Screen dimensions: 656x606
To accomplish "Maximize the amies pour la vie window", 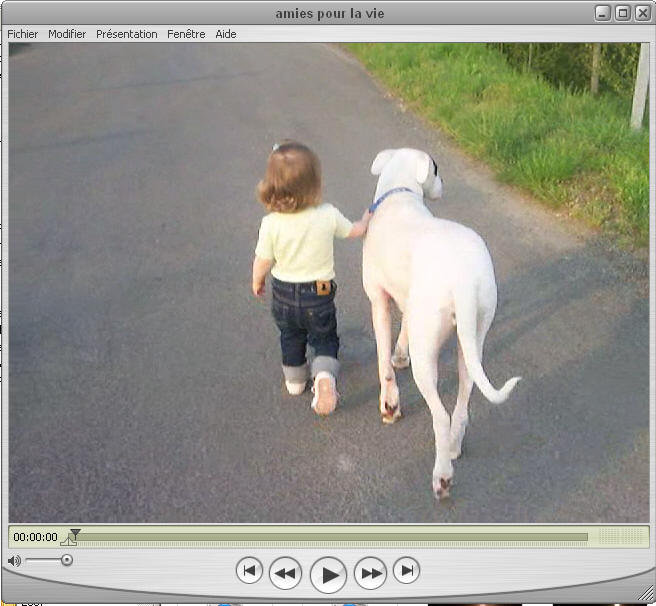I will tap(623, 13).
